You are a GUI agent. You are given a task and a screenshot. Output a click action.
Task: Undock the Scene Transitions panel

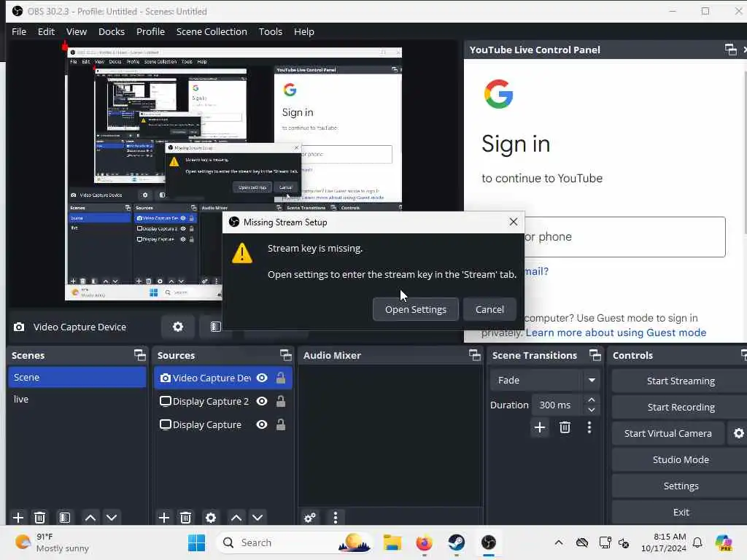pyautogui.click(x=595, y=355)
